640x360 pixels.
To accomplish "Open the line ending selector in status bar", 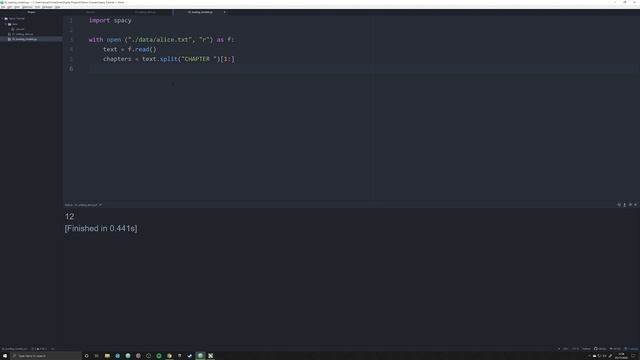I will pos(565,349).
